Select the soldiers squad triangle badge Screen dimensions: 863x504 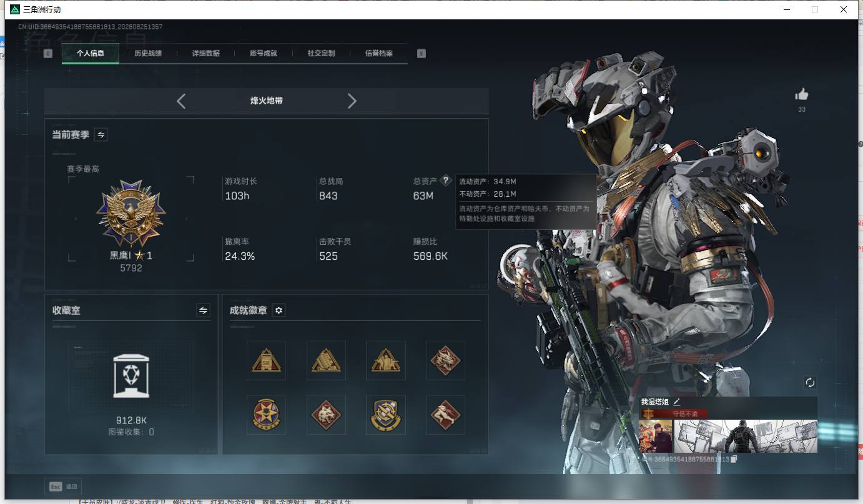[x=386, y=360]
